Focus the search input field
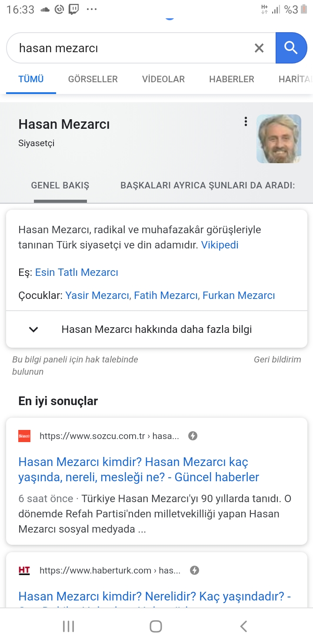The height and width of the screenshot is (644, 313). (x=130, y=48)
